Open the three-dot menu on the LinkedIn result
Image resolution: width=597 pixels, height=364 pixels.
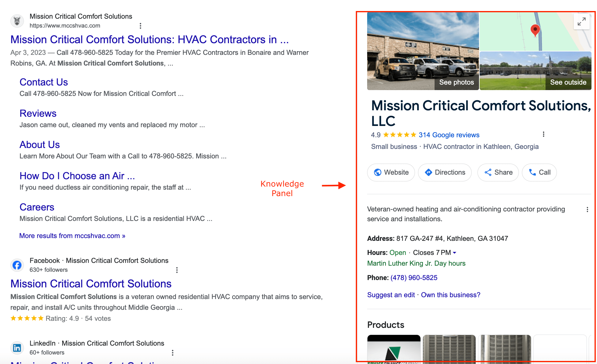click(x=173, y=353)
